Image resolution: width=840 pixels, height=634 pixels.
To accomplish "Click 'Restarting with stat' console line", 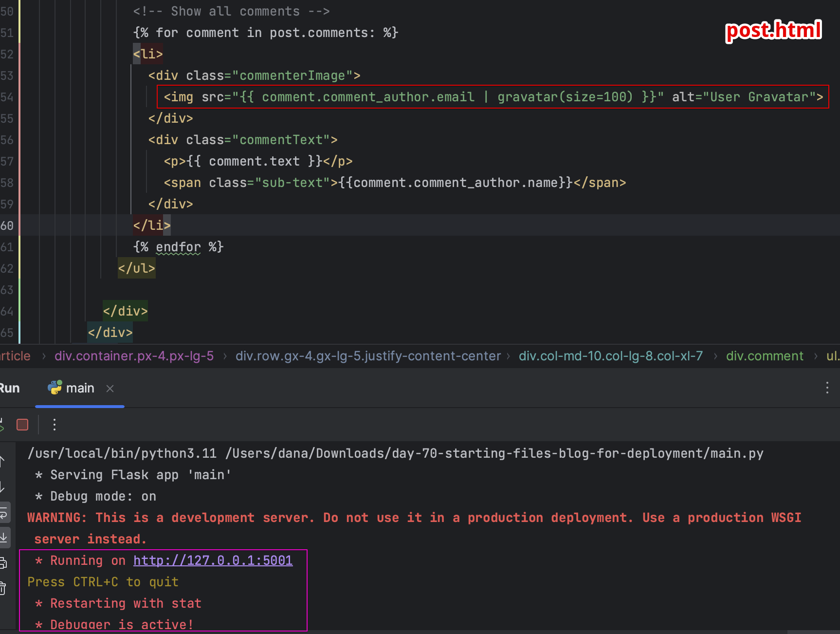I will pos(118,603).
